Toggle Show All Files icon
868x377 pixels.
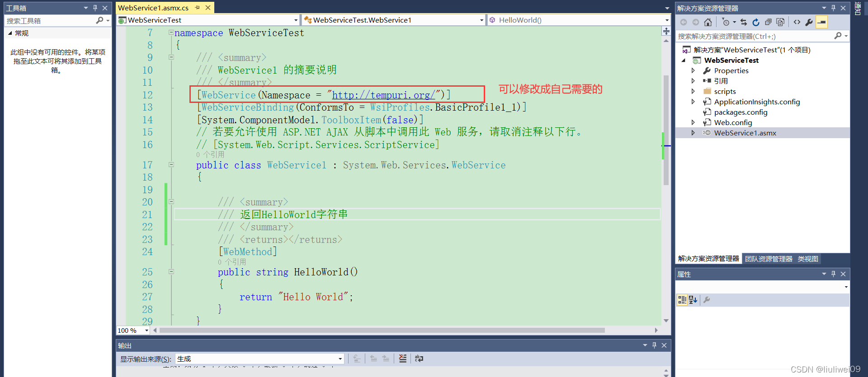point(780,22)
